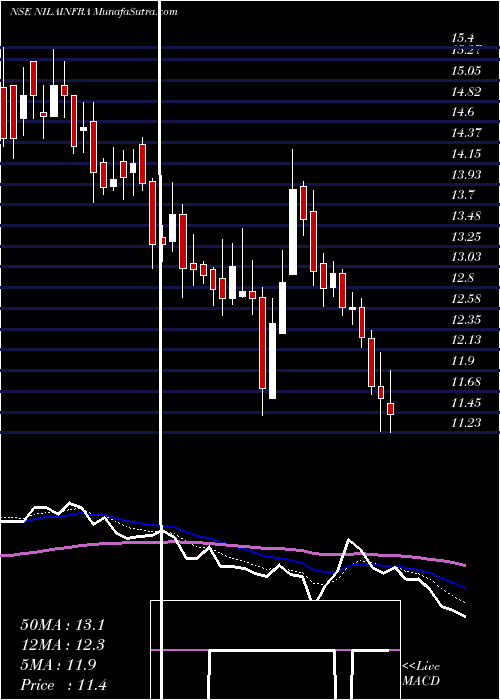Click the long red candle dropping to 11.68
This screenshot has width=500, height=700.
262,343
